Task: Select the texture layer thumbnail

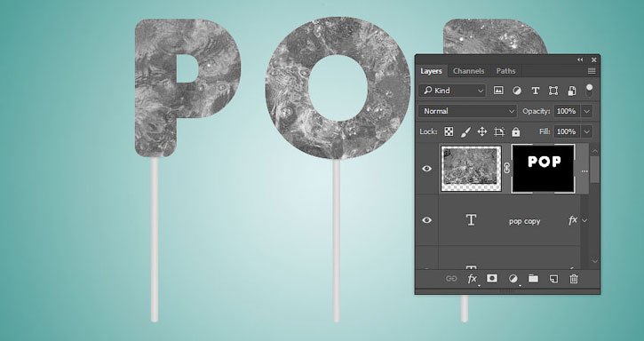Action: click(471, 169)
